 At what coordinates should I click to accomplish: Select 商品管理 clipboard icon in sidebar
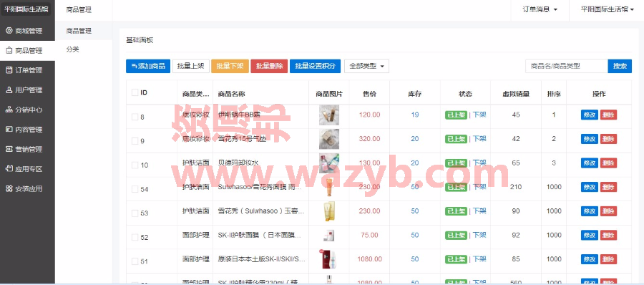point(9,51)
